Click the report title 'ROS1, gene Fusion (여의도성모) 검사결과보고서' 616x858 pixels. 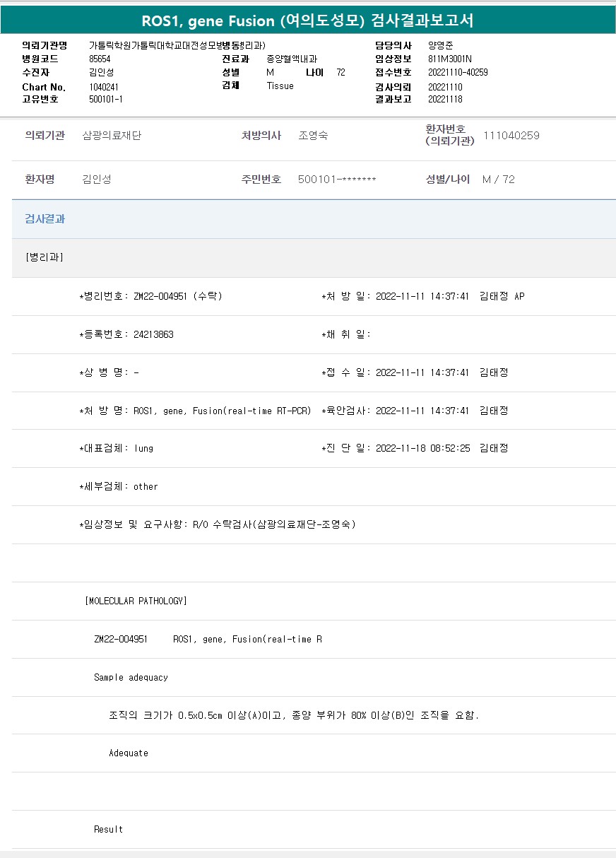coord(307,21)
